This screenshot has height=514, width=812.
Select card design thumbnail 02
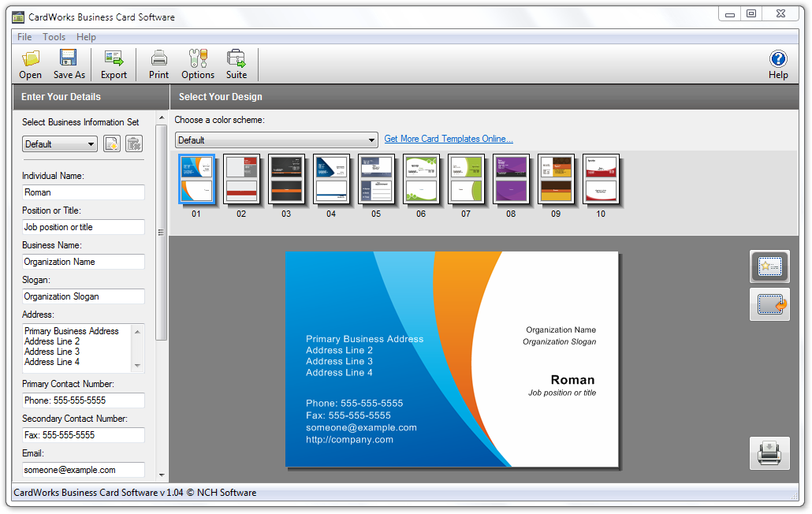click(x=241, y=179)
